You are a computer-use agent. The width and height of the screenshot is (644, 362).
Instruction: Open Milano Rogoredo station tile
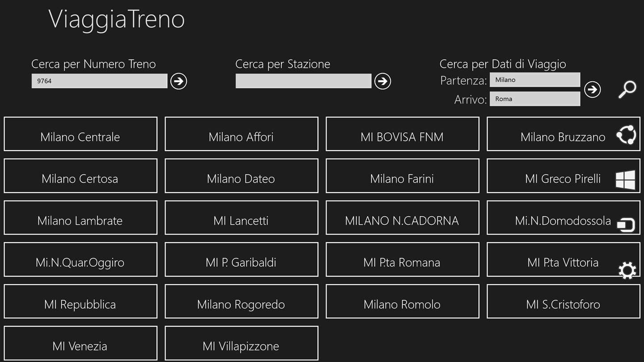[241, 302]
